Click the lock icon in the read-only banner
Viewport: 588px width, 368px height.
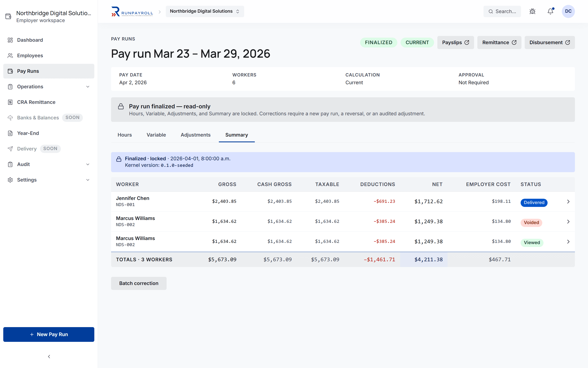121,106
